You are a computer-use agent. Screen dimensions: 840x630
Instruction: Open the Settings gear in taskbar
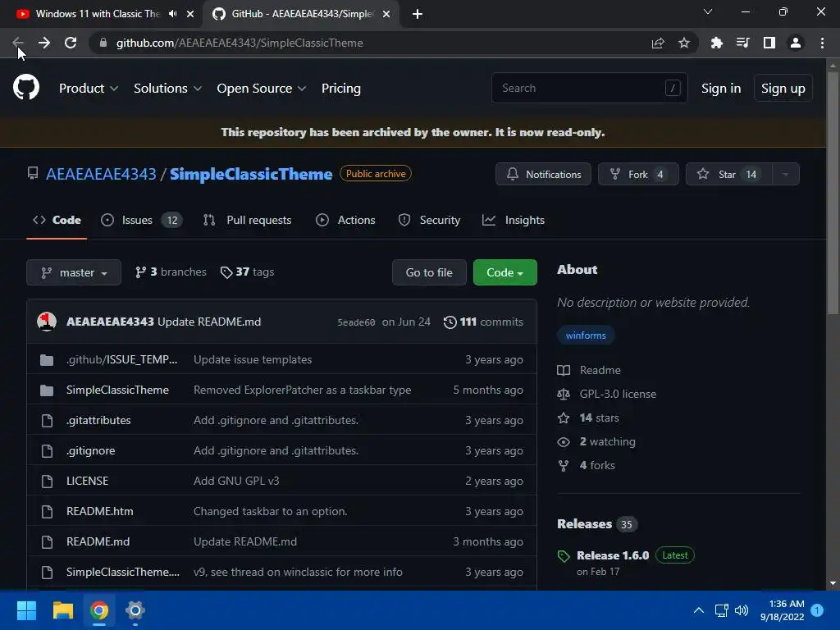pyautogui.click(x=135, y=610)
